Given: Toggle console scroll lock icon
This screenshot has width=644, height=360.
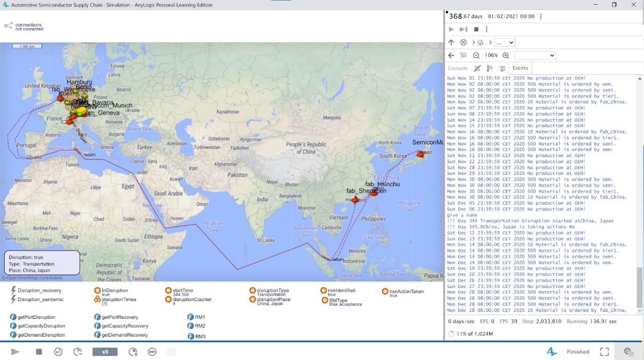Looking at the screenshot, I should point(490,68).
